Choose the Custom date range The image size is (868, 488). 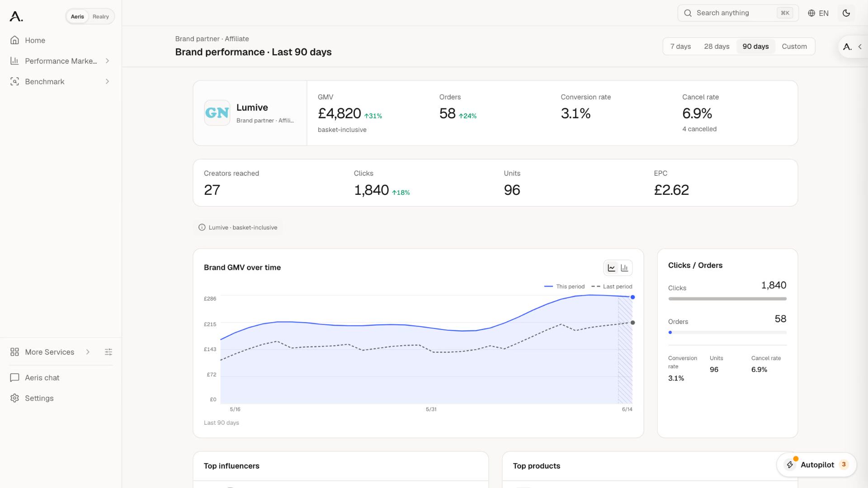794,47
